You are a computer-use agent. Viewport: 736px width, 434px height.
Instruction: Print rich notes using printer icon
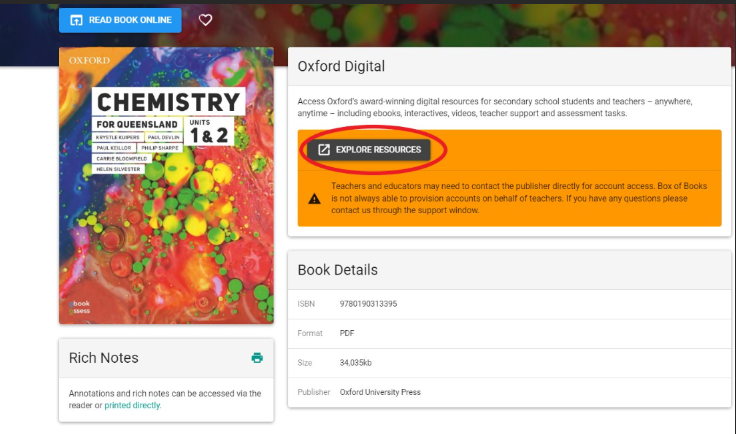coord(257,358)
